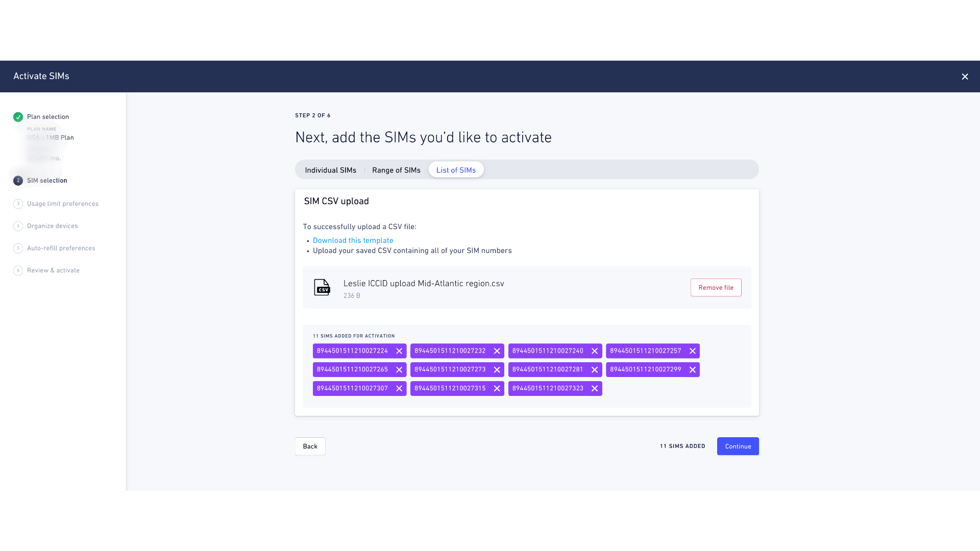Click the Back button
Screen dimensions: 980x551
tap(310, 446)
